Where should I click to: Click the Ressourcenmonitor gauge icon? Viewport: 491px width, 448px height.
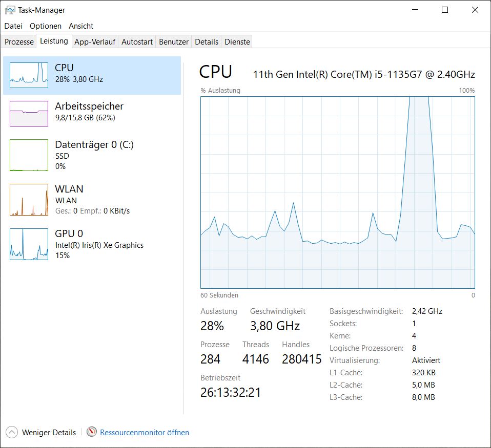point(91,432)
